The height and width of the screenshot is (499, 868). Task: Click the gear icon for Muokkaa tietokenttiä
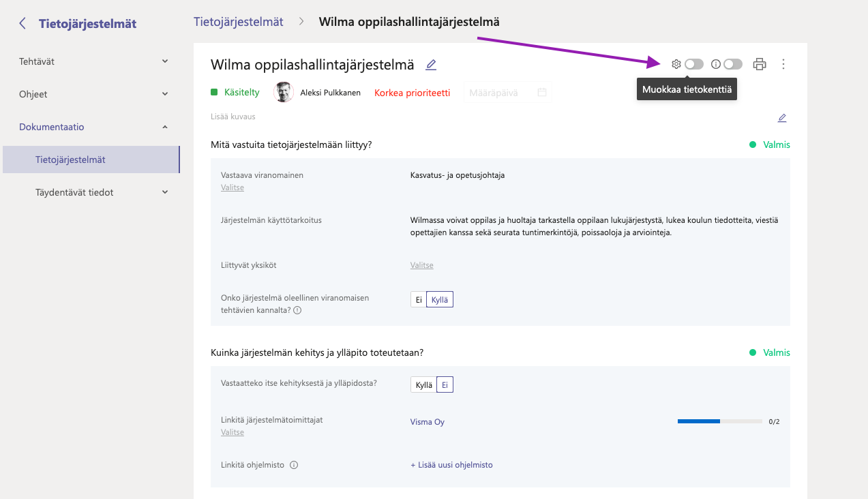[676, 64]
